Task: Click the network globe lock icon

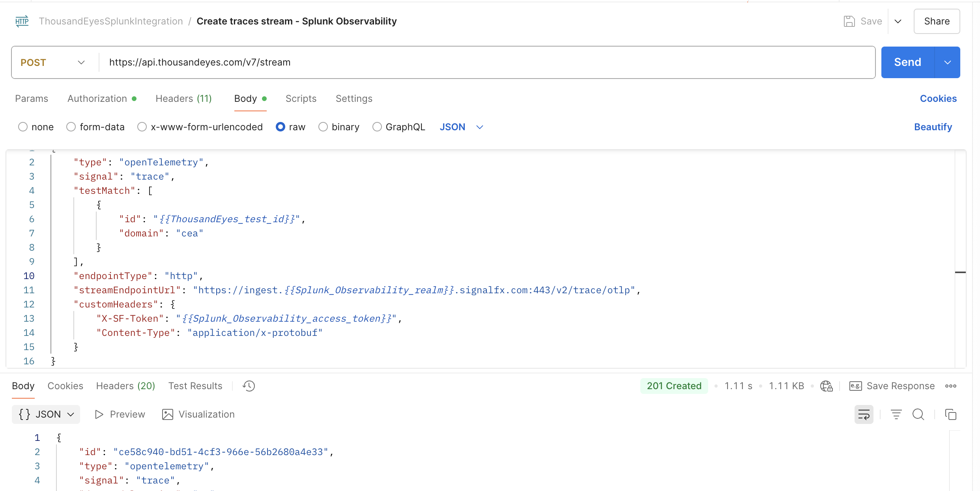Action: pyautogui.click(x=826, y=386)
